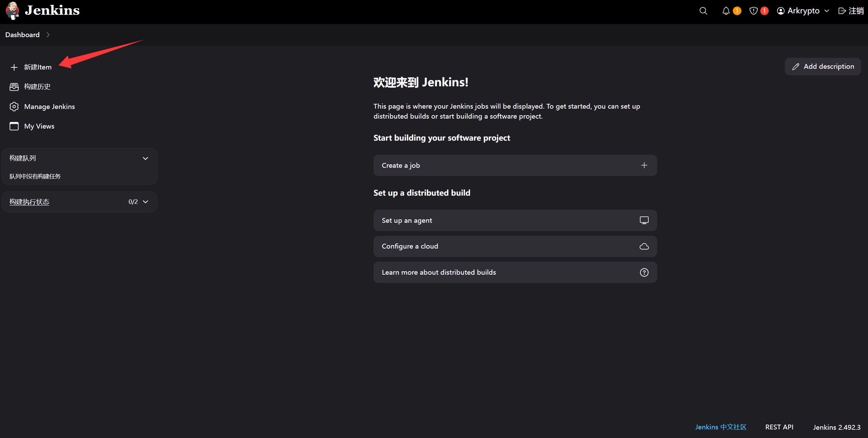Open the 新建Item menu entry
This screenshot has height=438, width=868.
click(x=38, y=67)
